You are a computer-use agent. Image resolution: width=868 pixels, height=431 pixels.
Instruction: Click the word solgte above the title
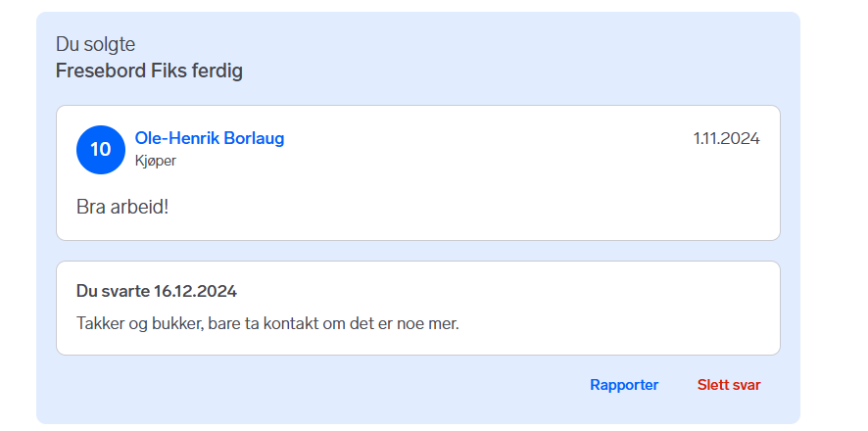pos(109,44)
